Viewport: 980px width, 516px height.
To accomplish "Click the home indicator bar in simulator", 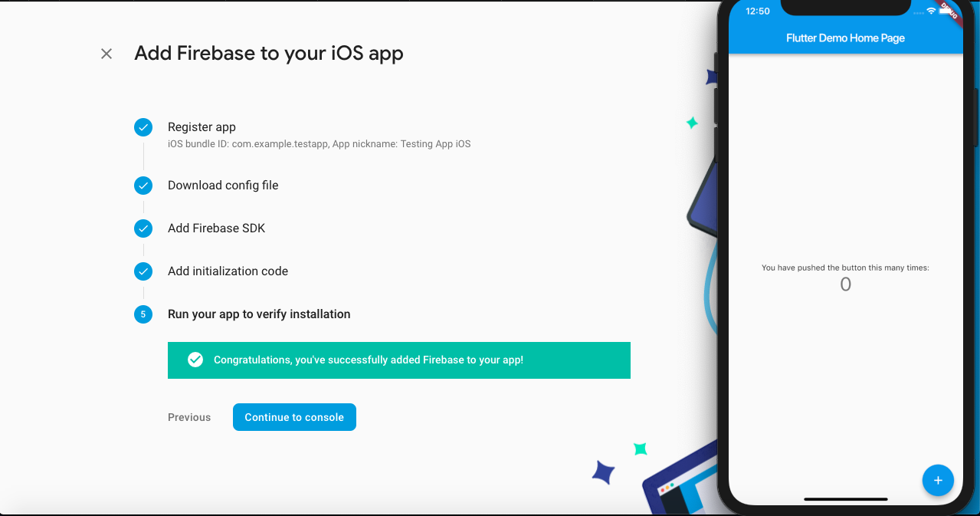I will click(x=845, y=499).
